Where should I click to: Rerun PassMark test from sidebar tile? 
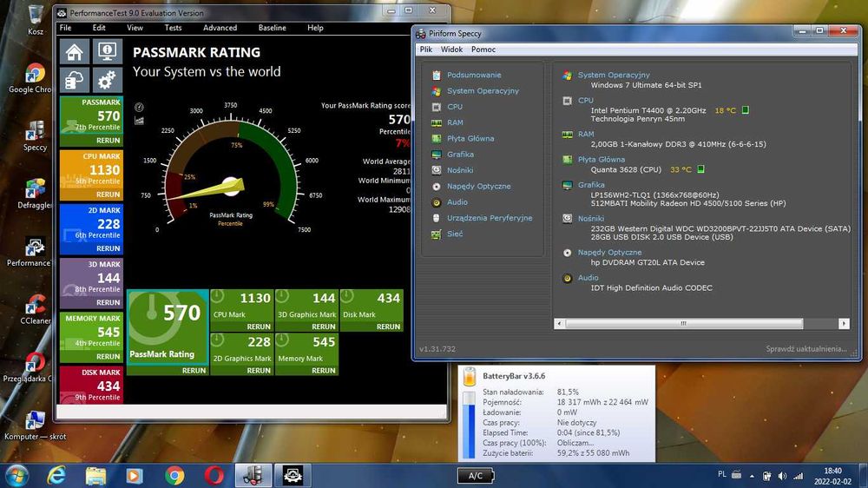[108, 141]
